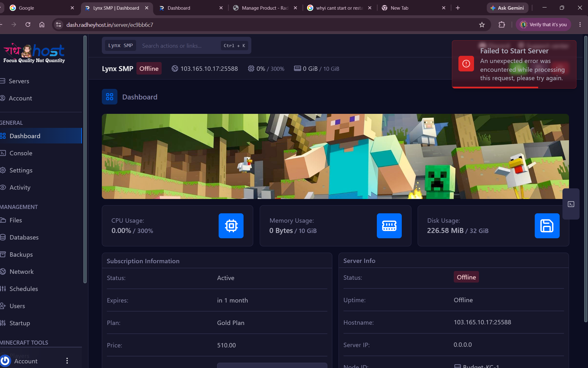The width and height of the screenshot is (588, 368).
Task: Click the Activity eye icon in sidebar
Action: (x=3, y=187)
